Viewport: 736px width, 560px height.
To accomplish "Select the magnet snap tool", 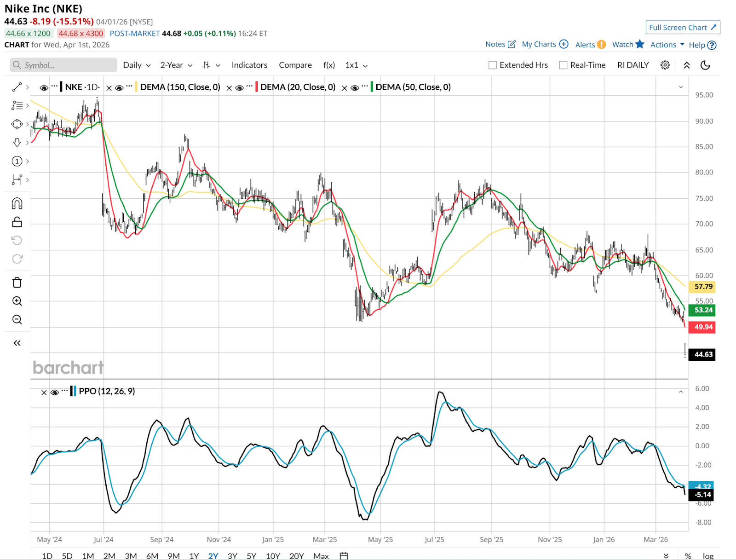I will pyautogui.click(x=17, y=203).
